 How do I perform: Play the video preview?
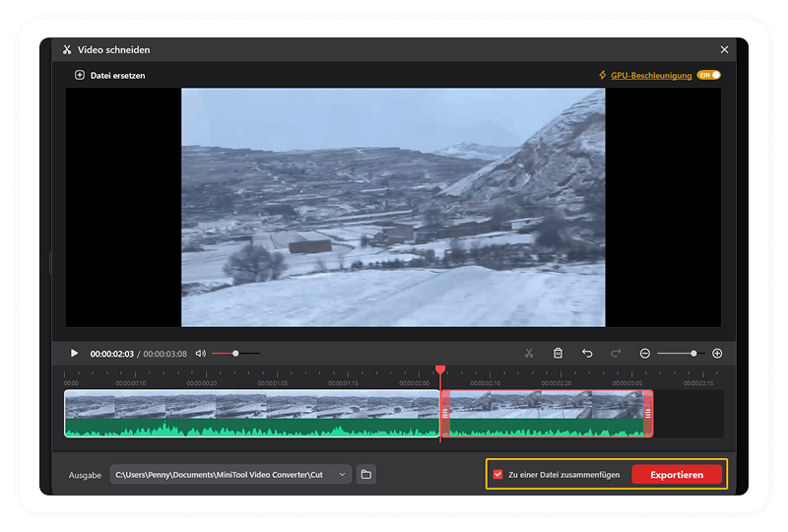[74, 354]
